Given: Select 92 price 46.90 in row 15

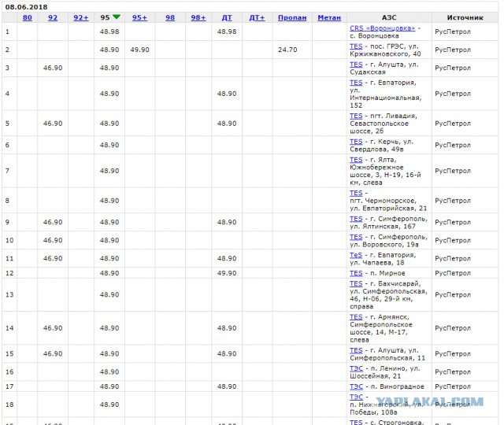Looking at the screenshot, I should [x=53, y=353].
